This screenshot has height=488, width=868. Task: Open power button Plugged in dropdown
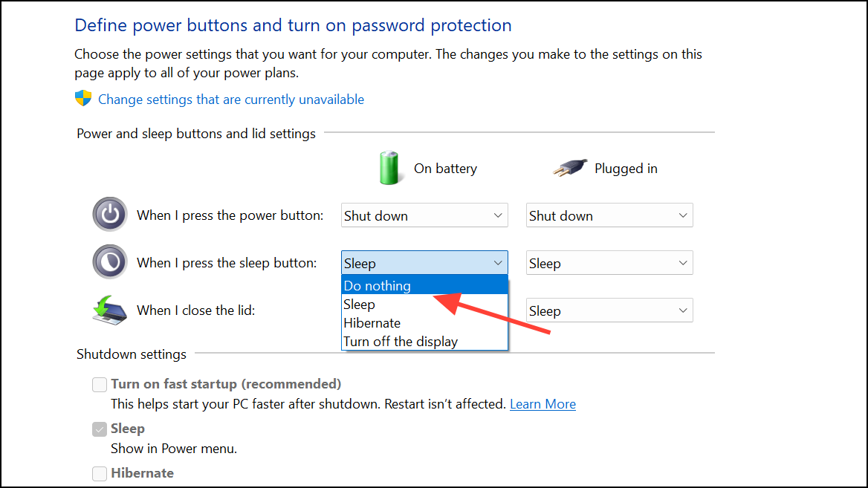pyautogui.click(x=609, y=215)
